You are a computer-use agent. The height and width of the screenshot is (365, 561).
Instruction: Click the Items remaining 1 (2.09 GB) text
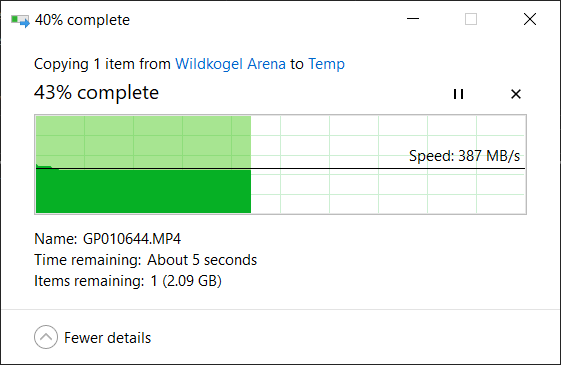pyautogui.click(x=128, y=281)
